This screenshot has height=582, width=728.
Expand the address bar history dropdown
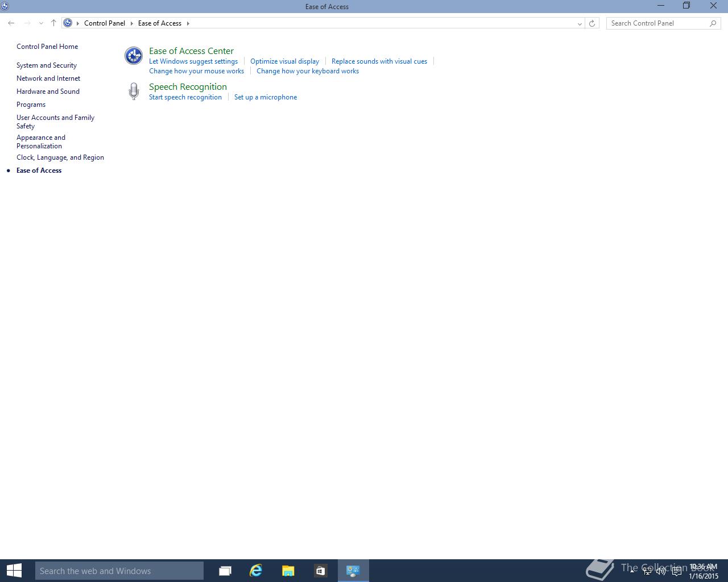pos(580,23)
